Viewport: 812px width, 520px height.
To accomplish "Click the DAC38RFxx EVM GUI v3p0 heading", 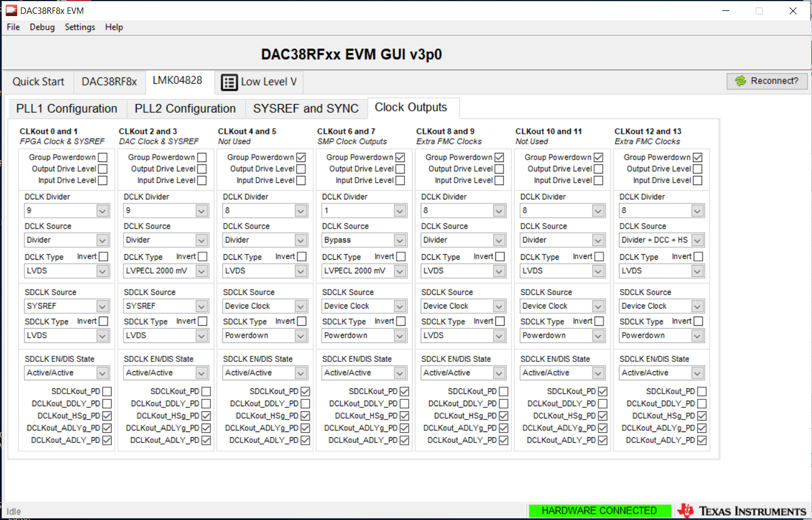I will coord(352,55).
